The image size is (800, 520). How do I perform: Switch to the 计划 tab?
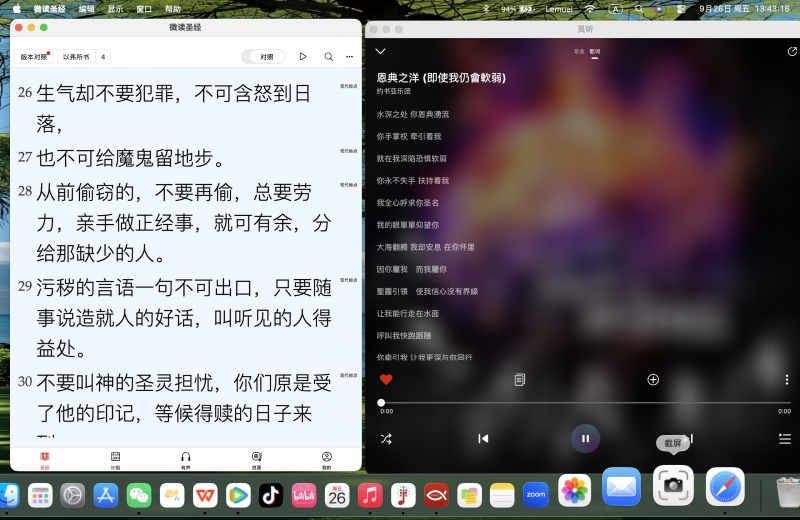click(x=115, y=459)
